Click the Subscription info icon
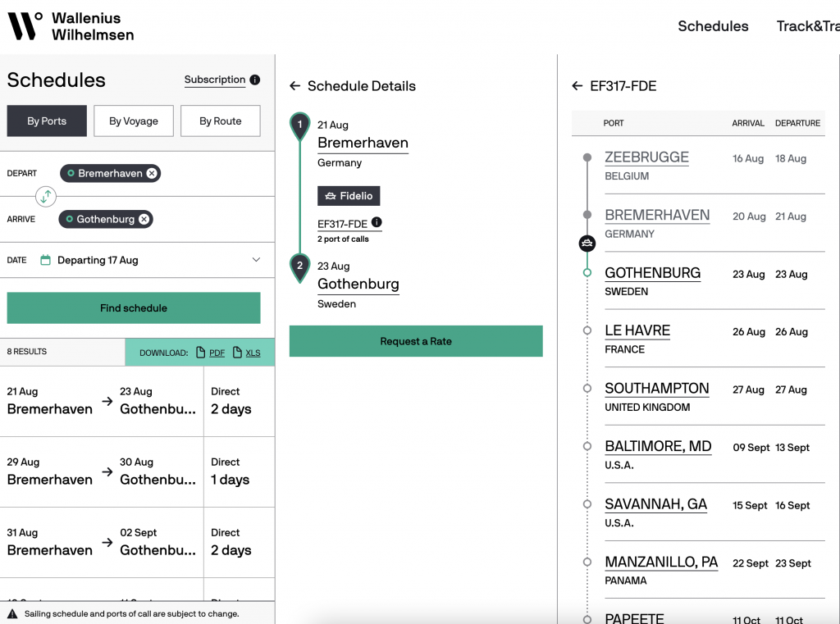The image size is (840, 624). (x=255, y=80)
